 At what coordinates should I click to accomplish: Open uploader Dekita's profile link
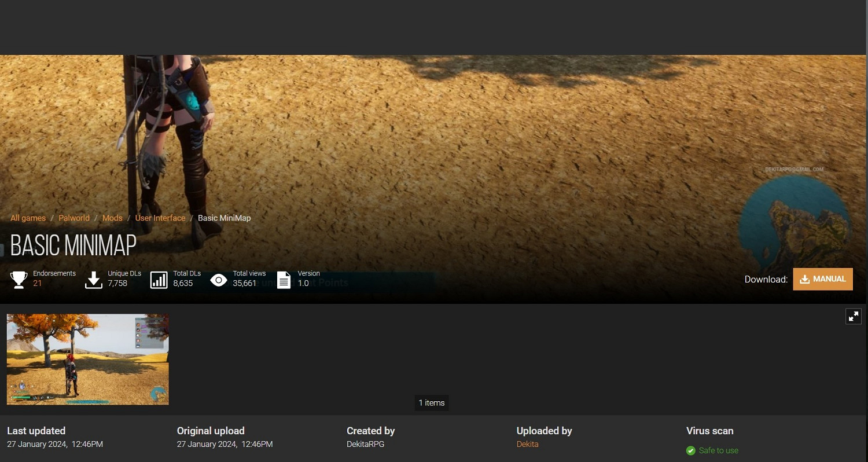pos(527,444)
